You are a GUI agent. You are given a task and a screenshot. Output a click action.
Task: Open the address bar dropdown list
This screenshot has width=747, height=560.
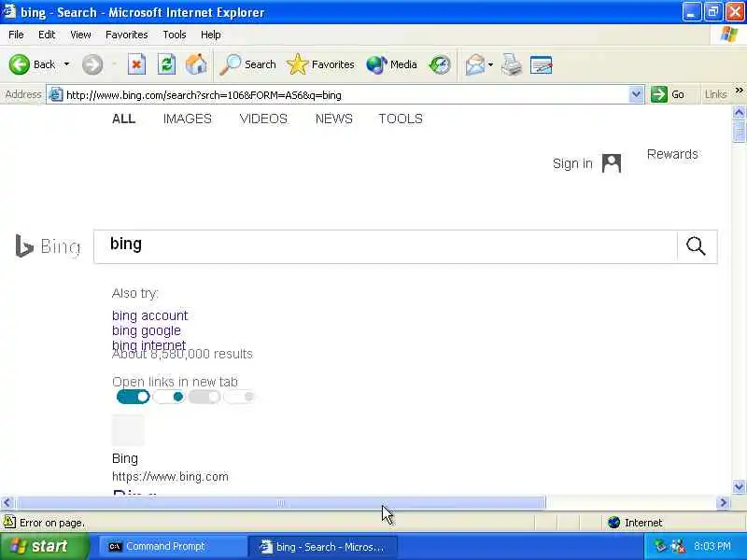[636, 94]
